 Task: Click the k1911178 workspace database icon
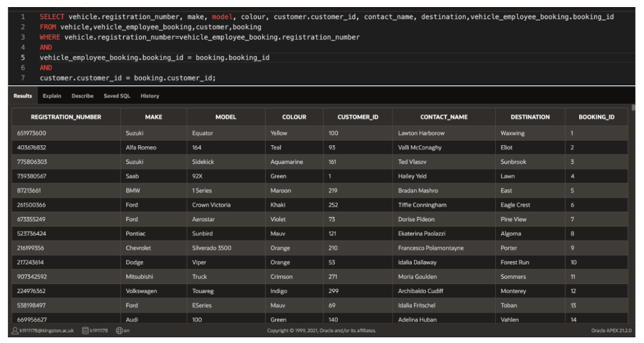[x=85, y=330]
